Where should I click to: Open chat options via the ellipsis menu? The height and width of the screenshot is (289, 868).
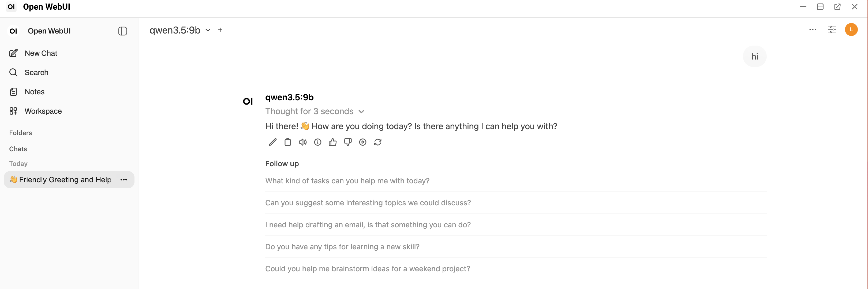813,30
